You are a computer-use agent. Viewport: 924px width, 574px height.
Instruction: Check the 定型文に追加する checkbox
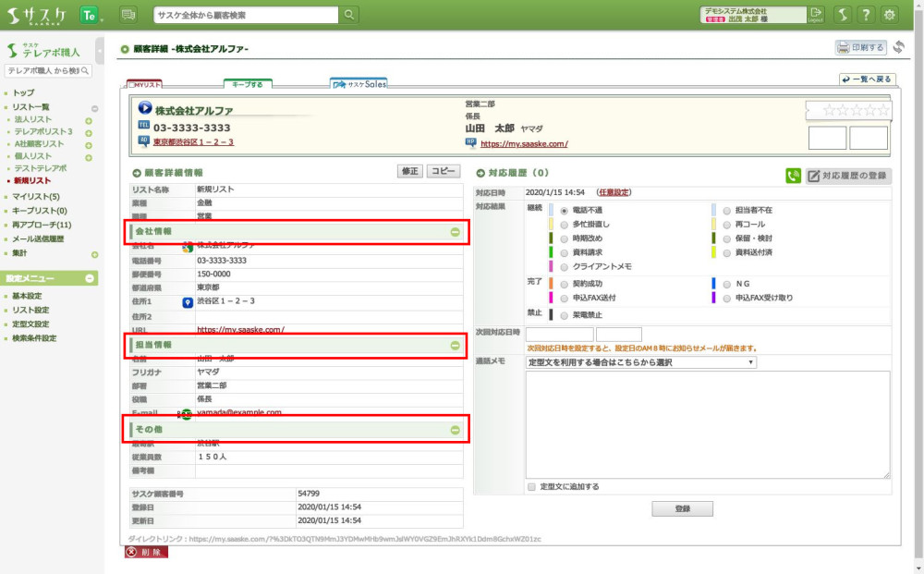(x=531, y=486)
